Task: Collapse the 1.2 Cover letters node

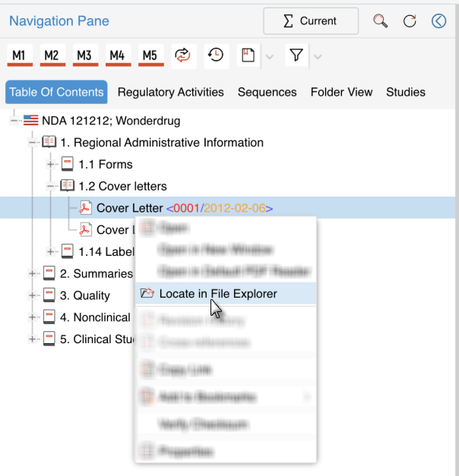Action: (x=51, y=186)
